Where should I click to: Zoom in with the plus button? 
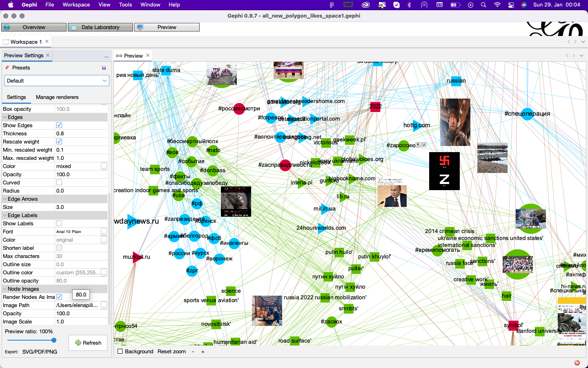click(x=203, y=352)
